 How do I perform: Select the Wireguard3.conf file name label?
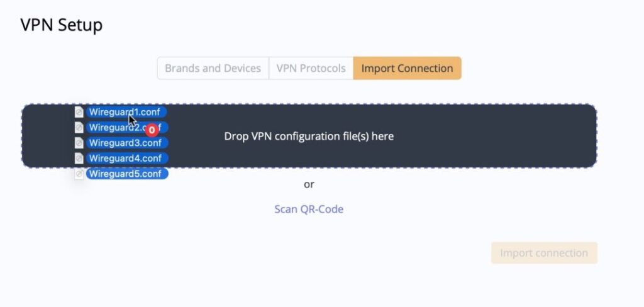point(125,143)
